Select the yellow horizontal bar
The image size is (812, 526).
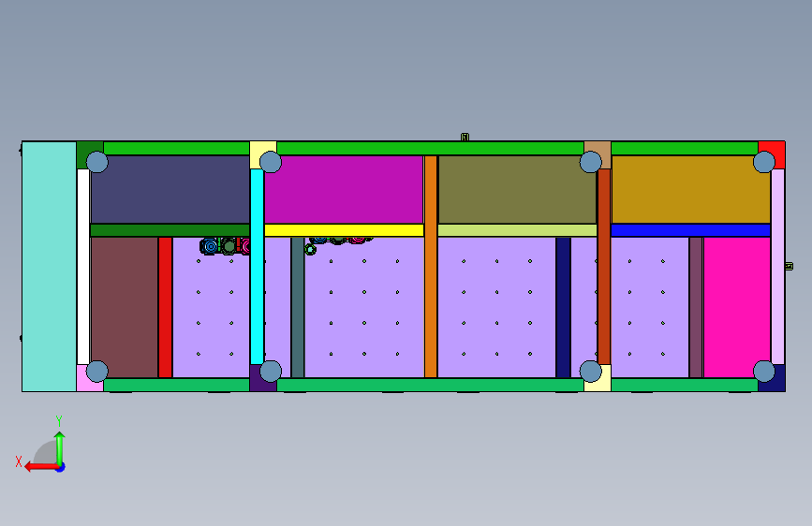(344, 230)
